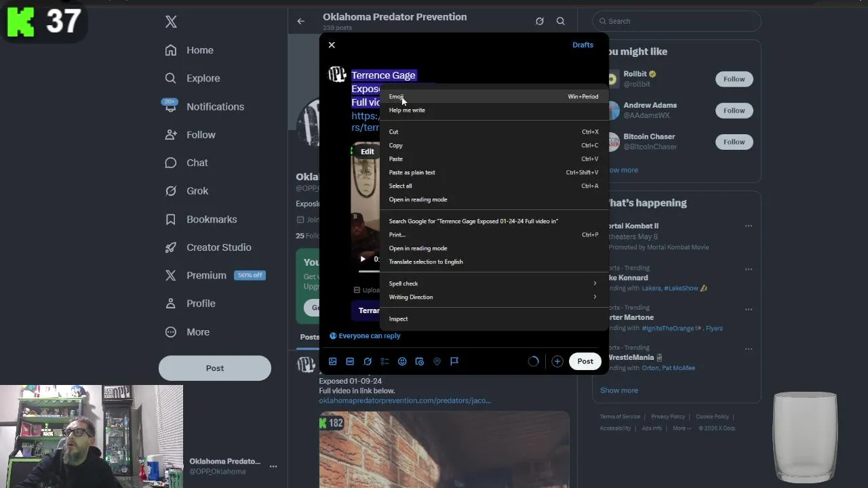Open Chat in the sidebar
Screen dimensions: 868x488
coord(187,163)
